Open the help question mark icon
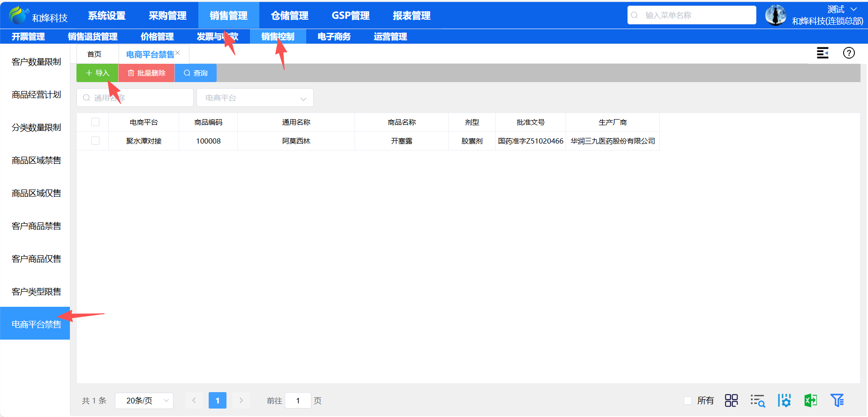The image size is (868, 417). (848, 53)
